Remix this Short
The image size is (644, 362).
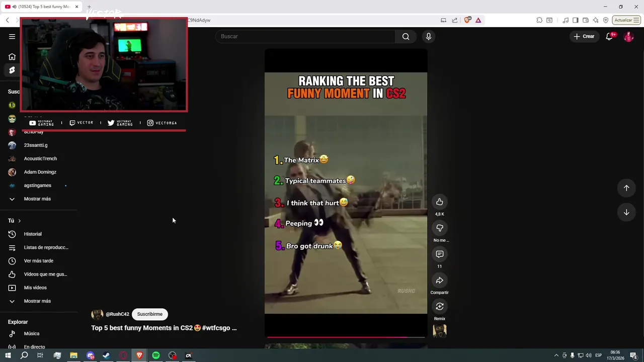439,306
